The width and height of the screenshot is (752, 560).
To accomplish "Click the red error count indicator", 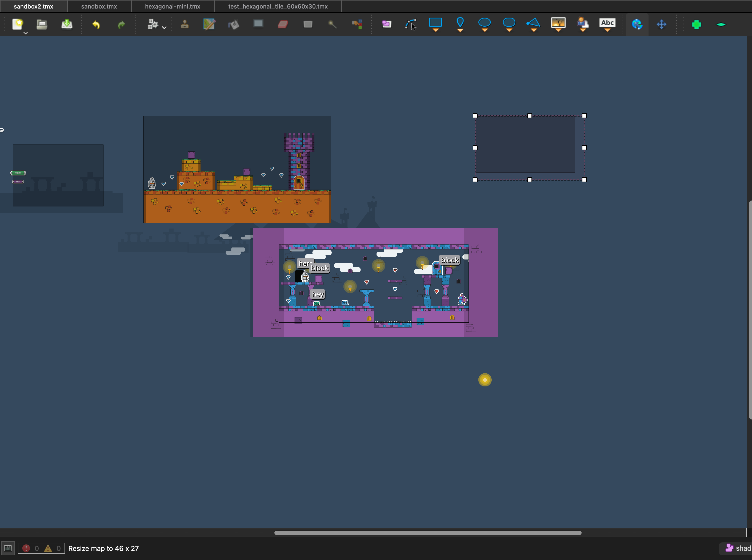I will pyautogui.click(x=30, y=548).
